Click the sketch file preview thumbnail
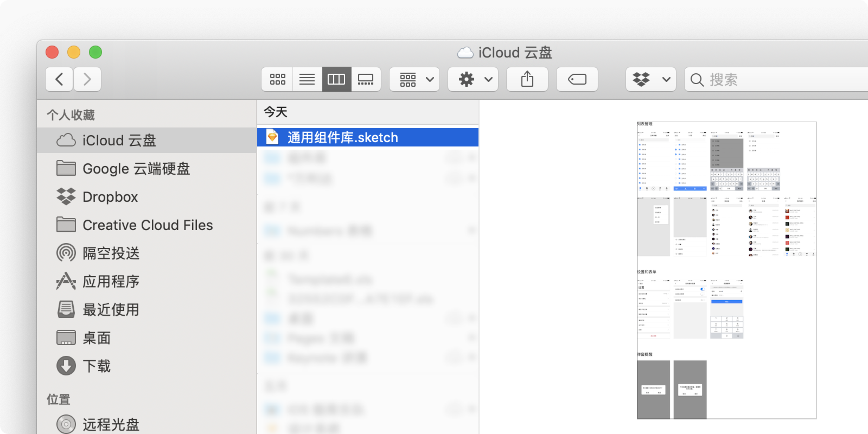This screenshot has height=434, width=868. pos(726,270)
